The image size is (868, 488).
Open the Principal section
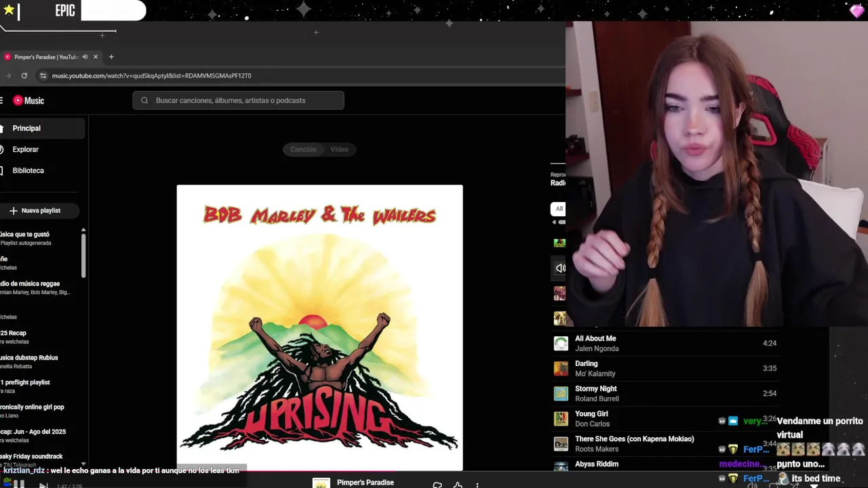click(x=42, y=128)
